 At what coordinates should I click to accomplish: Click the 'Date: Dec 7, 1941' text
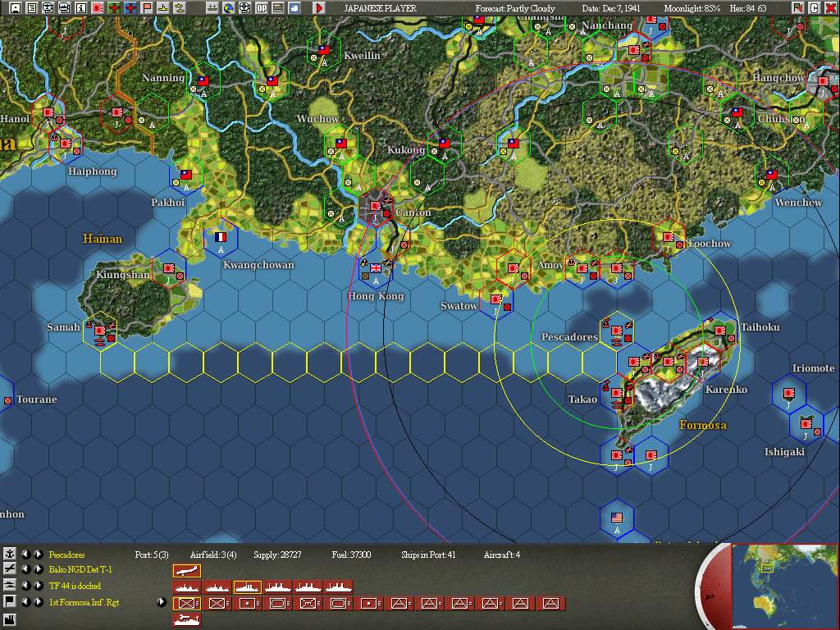[610, 8]
